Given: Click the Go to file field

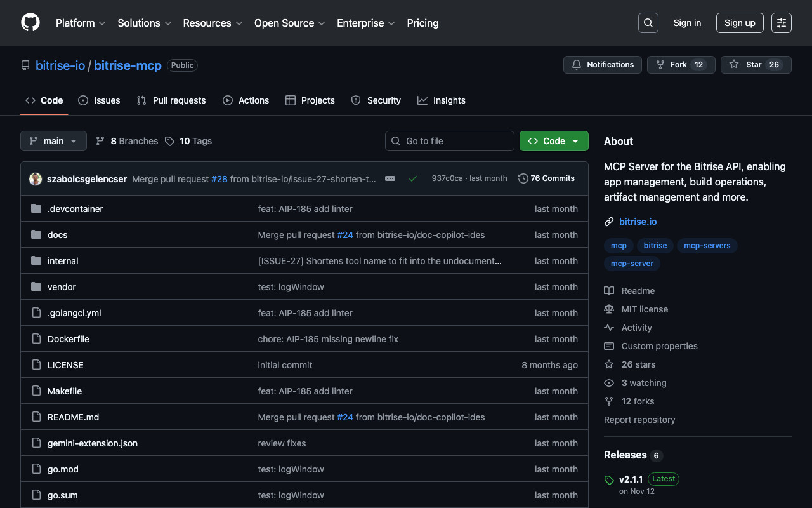Looking at the screenshot, I should (450, 141).
